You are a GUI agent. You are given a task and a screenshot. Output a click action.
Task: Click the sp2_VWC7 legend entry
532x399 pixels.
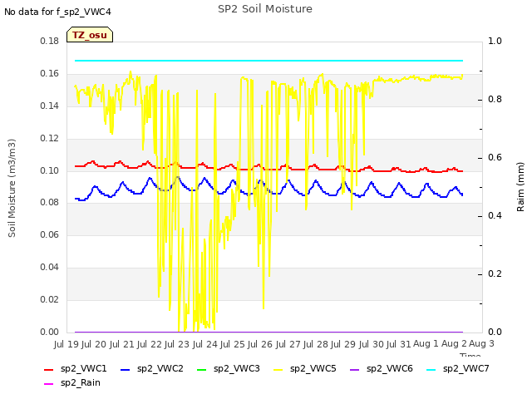point(458,368)
